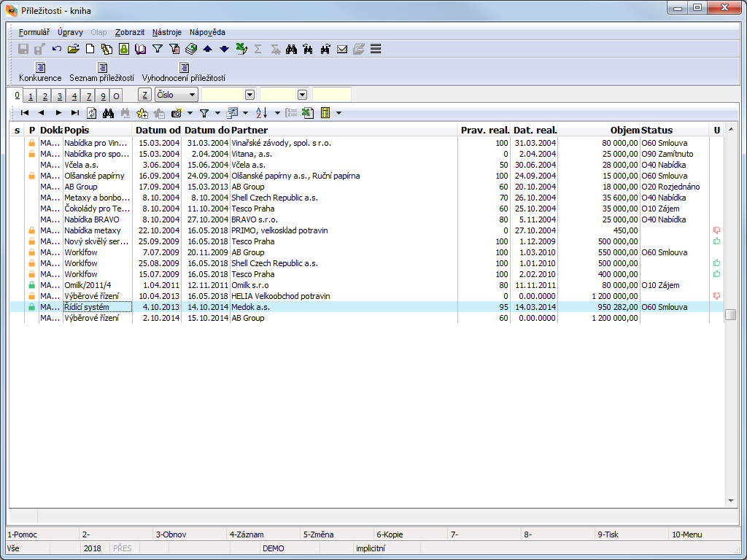Open the Zobrazit menu

tap(130, 32)
